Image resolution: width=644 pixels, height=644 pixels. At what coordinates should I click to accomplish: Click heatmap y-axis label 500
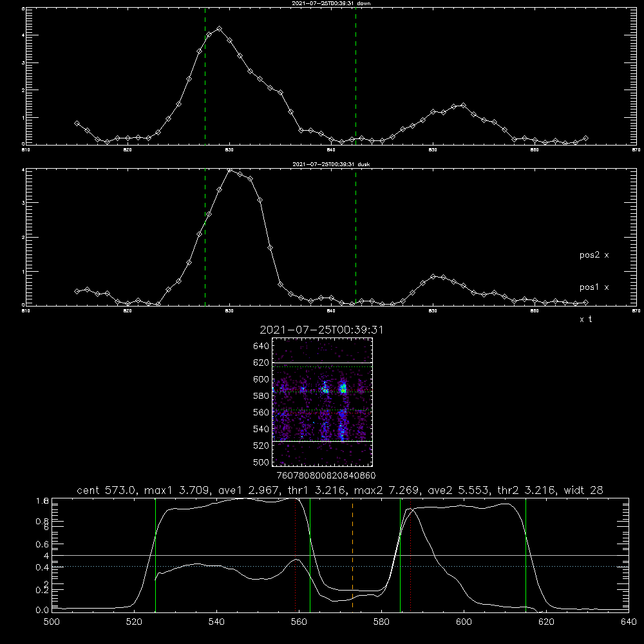pos(261,462)
